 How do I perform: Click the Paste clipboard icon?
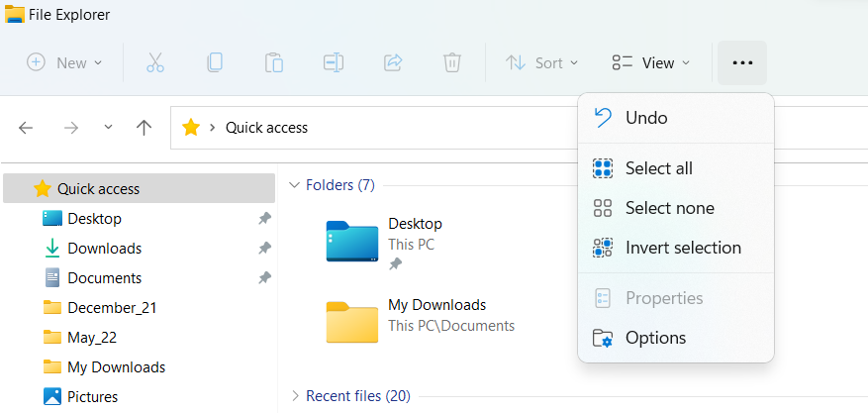point(273,62)
